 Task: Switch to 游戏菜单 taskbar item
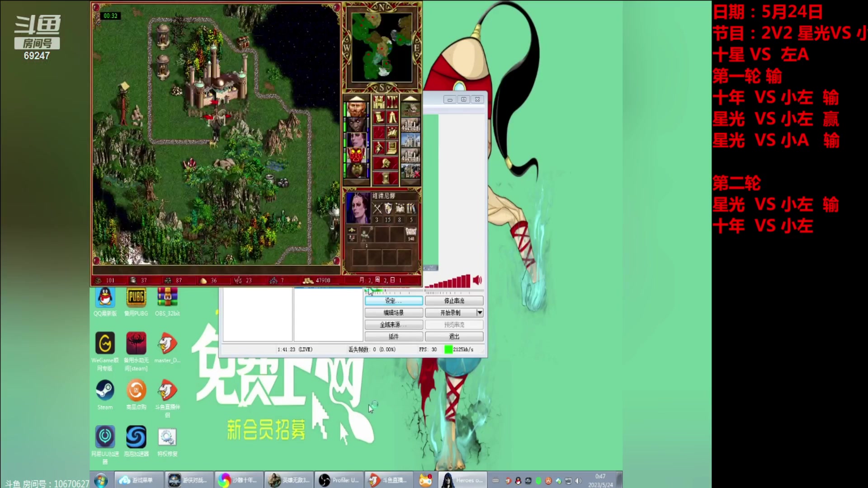pyautogui.click(x=139, y=480)
